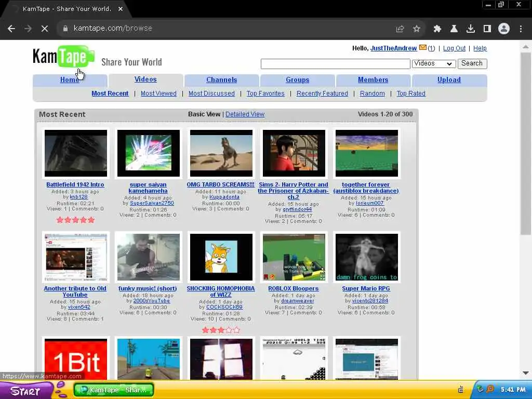Close the KamTape browser tab
This screenshot has height=399, width=532.
point(121,9)
